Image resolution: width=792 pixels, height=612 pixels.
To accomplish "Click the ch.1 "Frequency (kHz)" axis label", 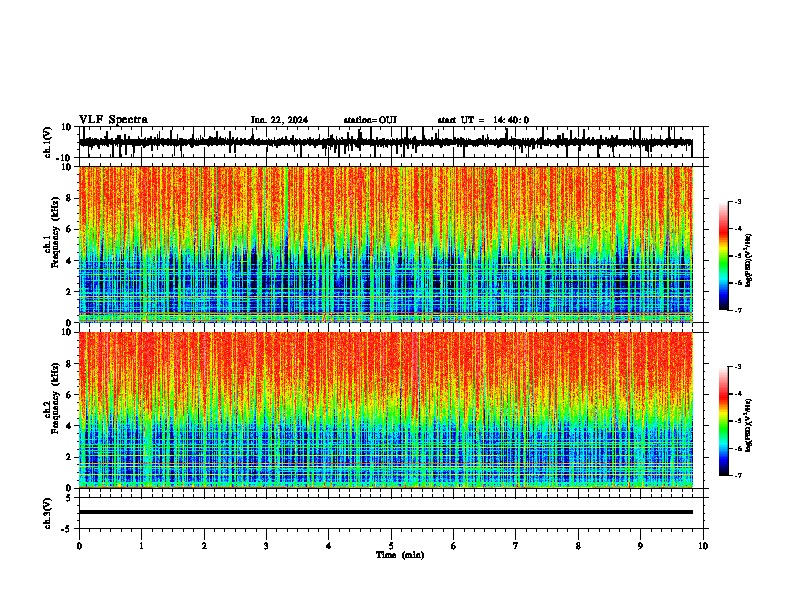I will 55,232.
